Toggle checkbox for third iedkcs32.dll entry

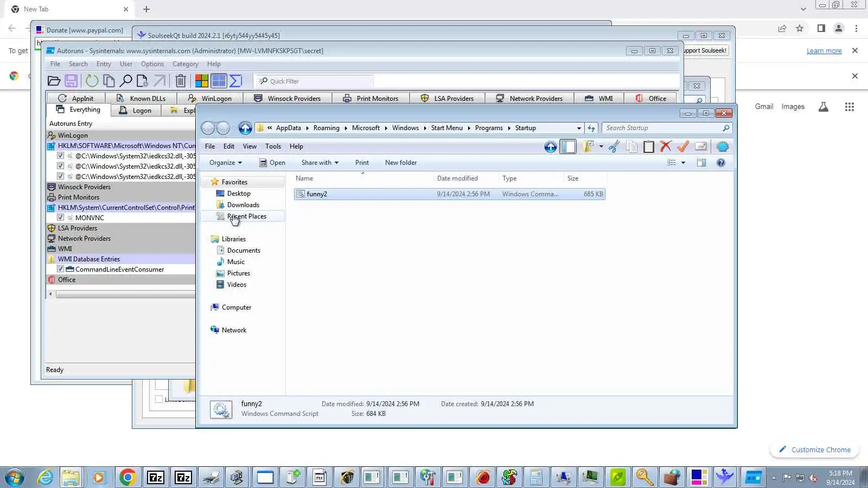pos(61,176)
